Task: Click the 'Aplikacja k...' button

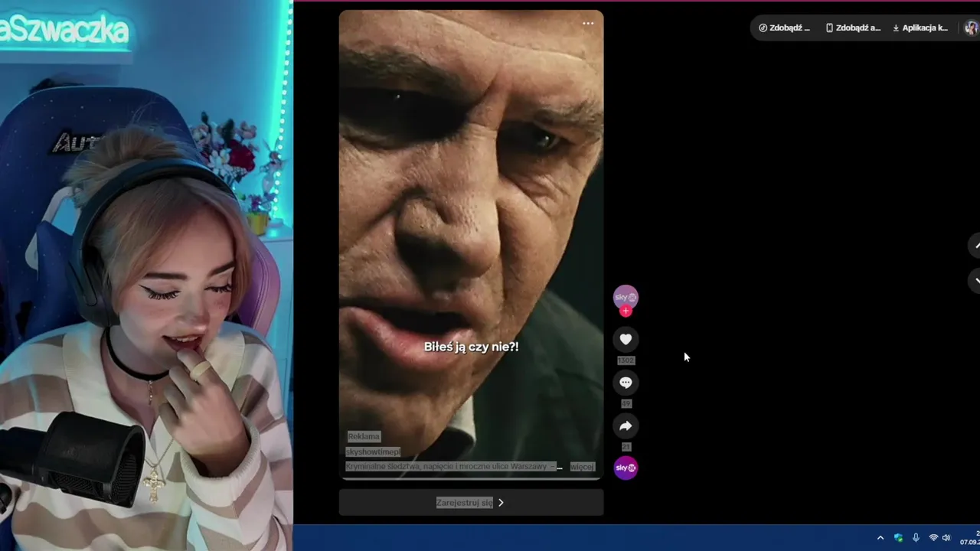Action: point(920,28)
